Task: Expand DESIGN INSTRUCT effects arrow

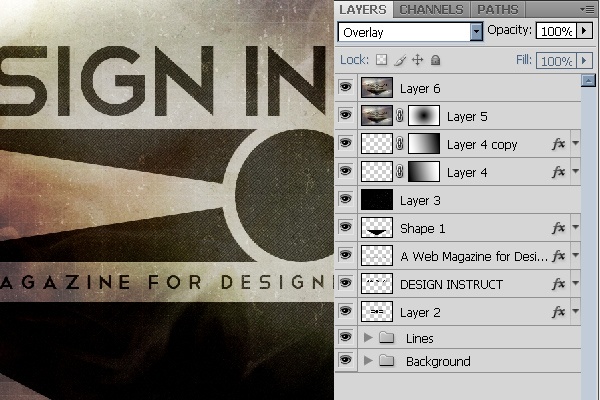Action: pyautogui.click(x=576, y=283)
